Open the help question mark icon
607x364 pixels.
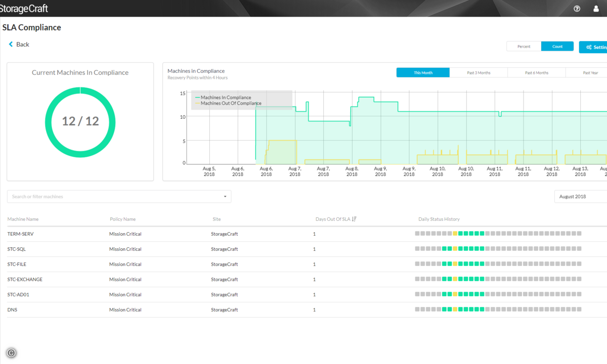577,9
